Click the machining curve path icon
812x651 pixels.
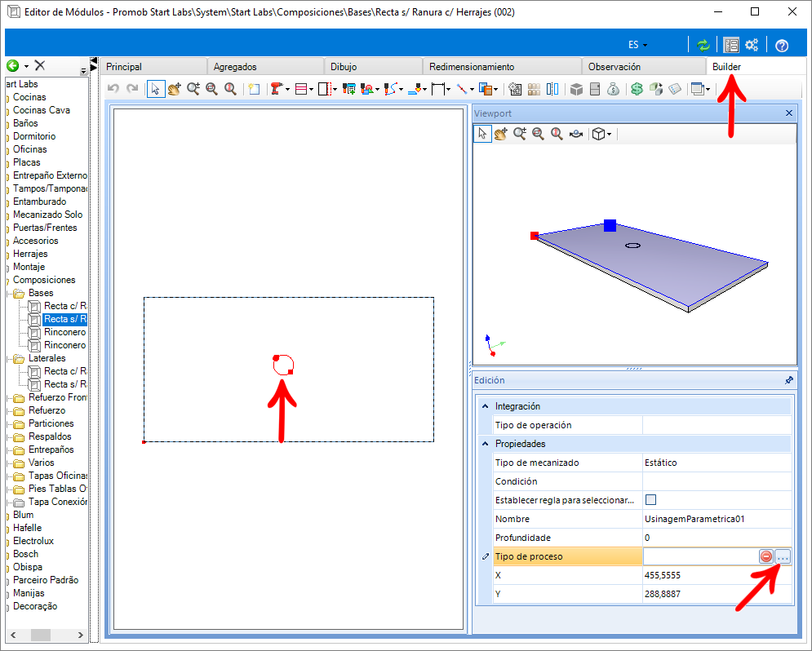coord(391,89)
